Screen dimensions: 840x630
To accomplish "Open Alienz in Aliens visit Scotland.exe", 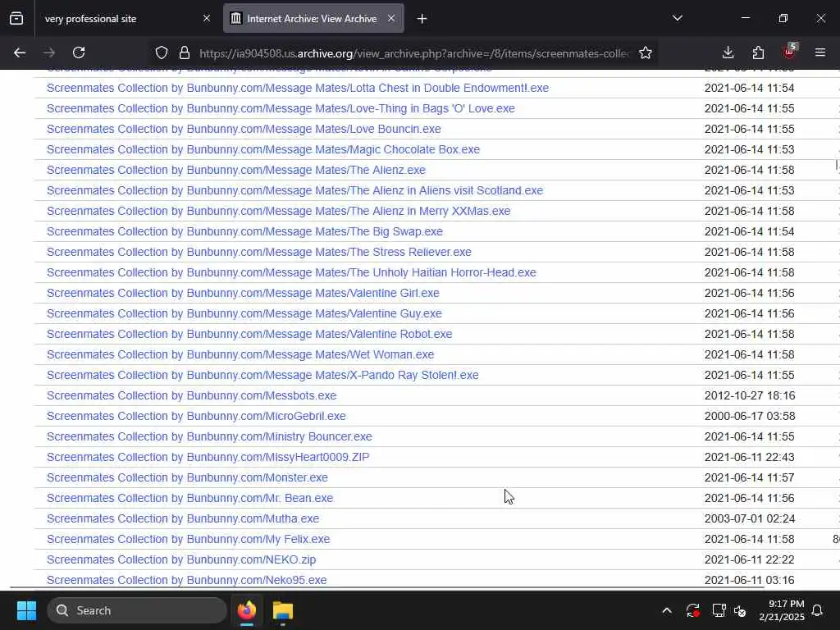I will point(294,190).
